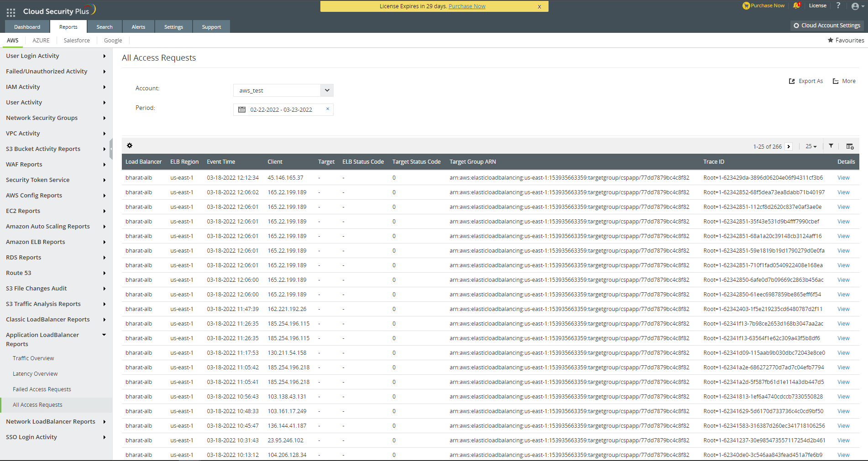Sort by ELB Status Code column
This screenshot has height=461, width=868.
(x=363, y=162)
